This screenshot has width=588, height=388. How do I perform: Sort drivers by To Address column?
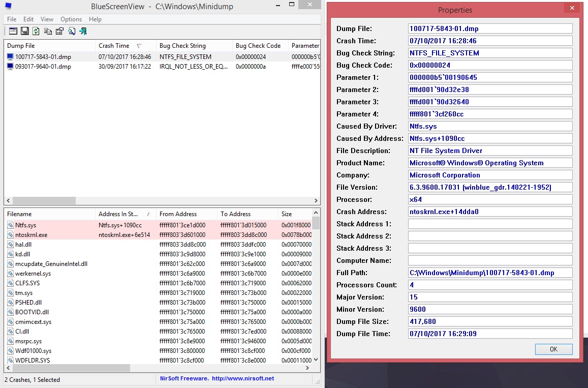248,214
